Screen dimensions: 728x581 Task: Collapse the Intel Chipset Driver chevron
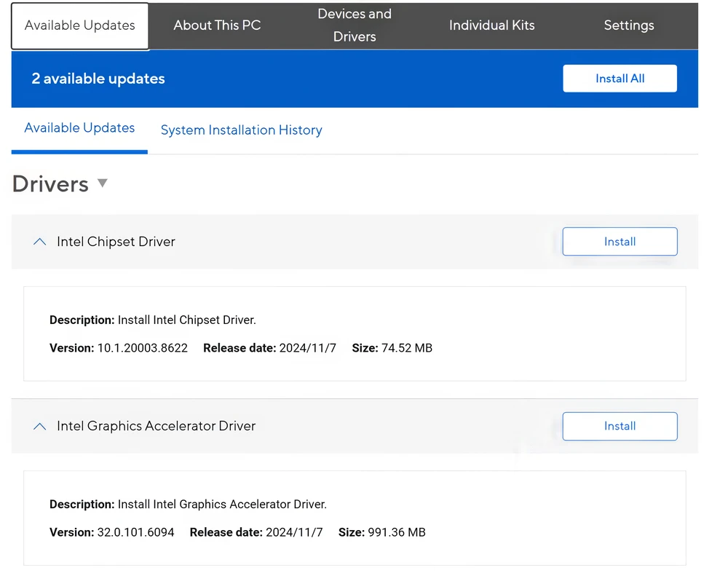(x=40, y=242)
